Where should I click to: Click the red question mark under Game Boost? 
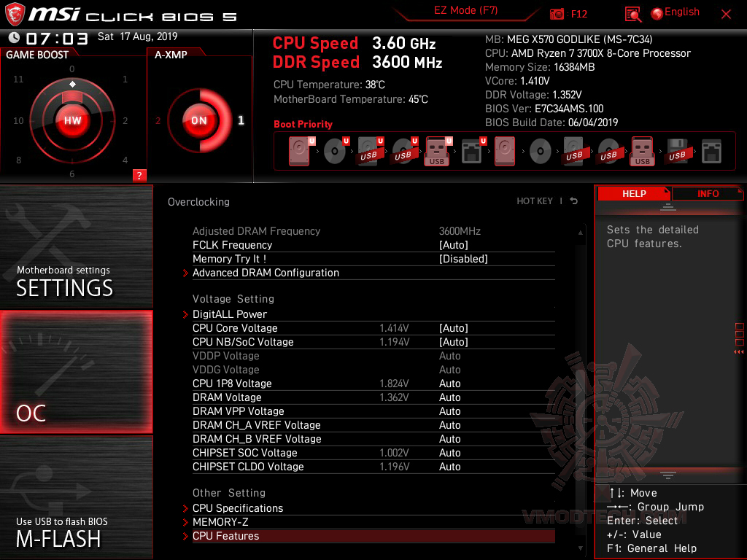coord(139,175)
